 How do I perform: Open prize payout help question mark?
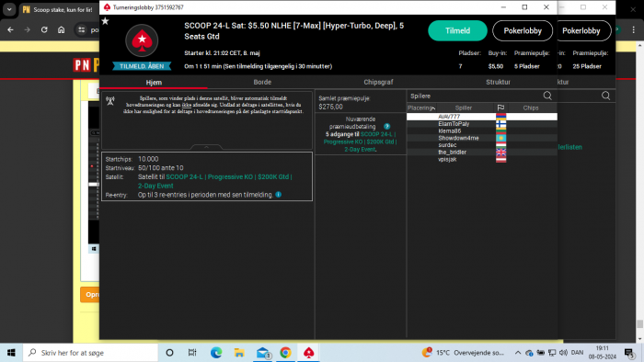click(x=387, y=126)
